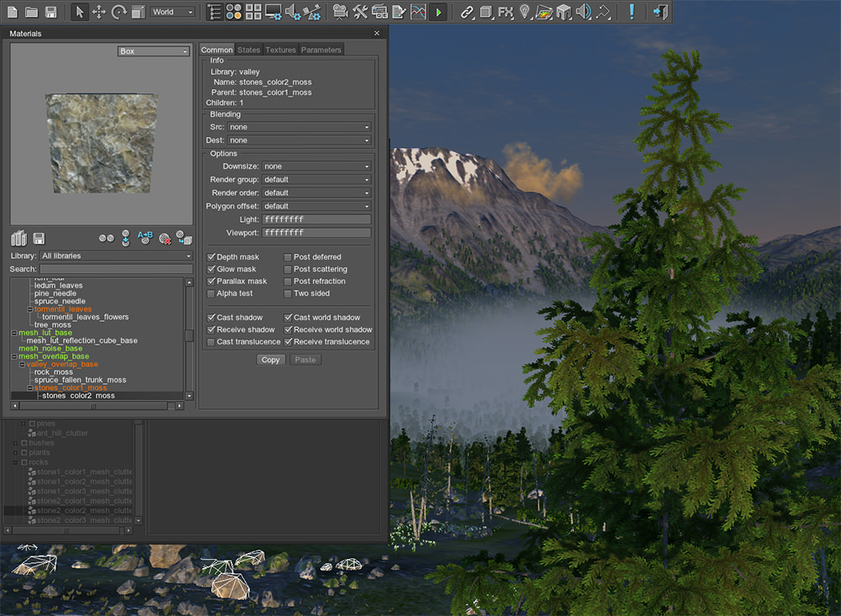Click the blue exclamation mark icon

pyautogui.click(x=632, y=12)
